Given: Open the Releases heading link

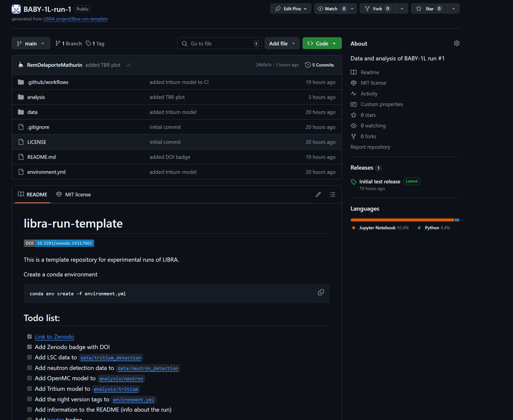Looking at the screenshot, I should click(x=362, y=168).
